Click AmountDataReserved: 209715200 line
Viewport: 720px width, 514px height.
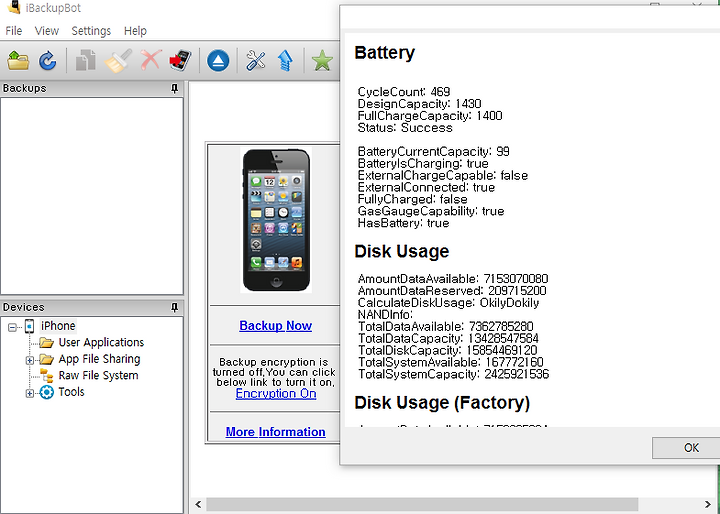pyautogui.click(x=452, y=291)
